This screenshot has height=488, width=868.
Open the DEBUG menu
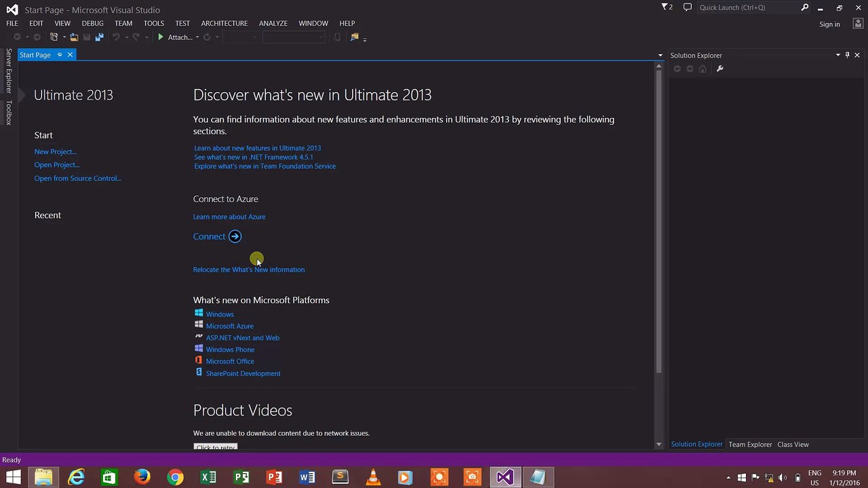click(93, 23)
